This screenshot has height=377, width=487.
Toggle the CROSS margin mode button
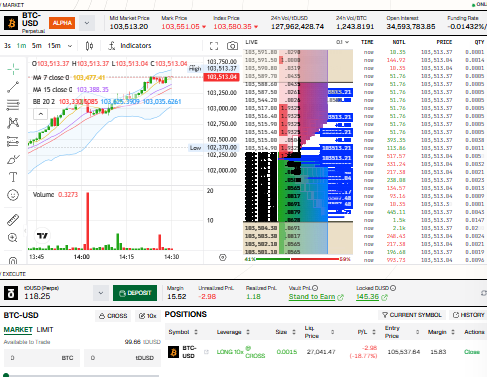point(113,316)
